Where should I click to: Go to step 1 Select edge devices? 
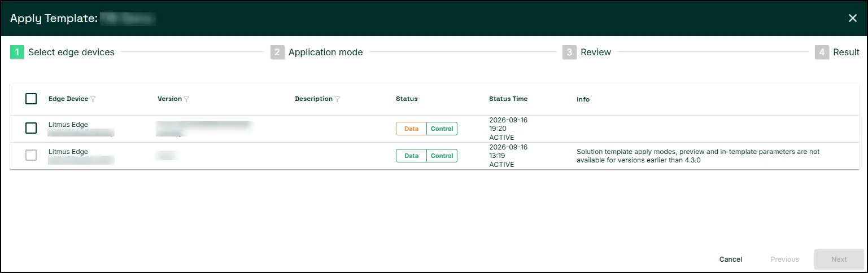coord(63,52)
